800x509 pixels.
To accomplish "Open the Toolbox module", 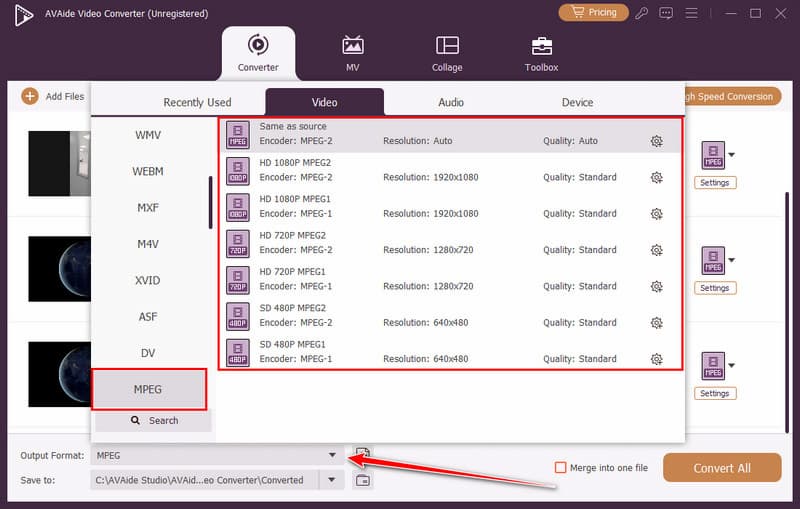I will pyautogui.click(x=541, y=53).
